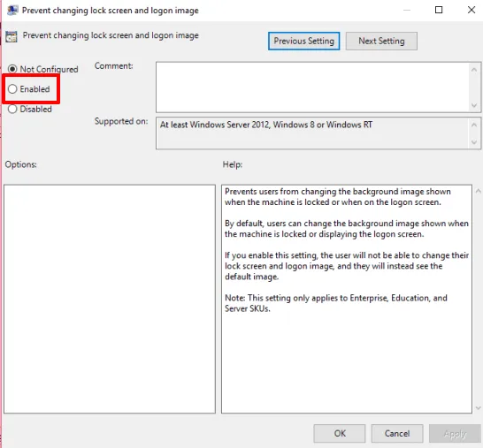The image size is (483, 448).
Task: Click the 'Help:' label
Action: (x=233, y=164)
